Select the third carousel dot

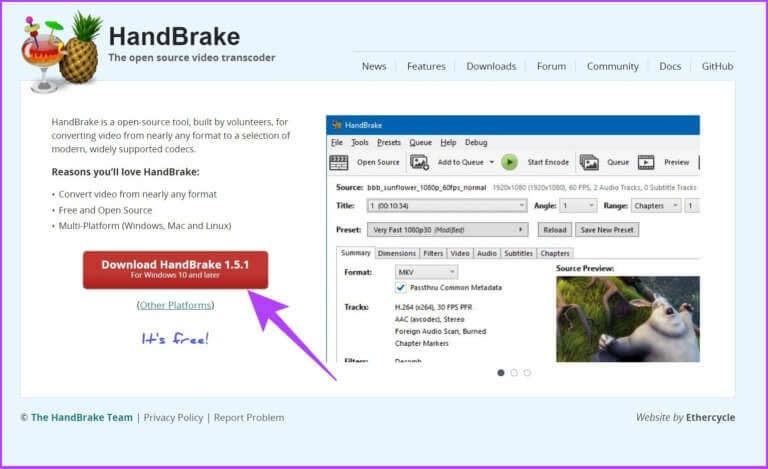[527, 373]
